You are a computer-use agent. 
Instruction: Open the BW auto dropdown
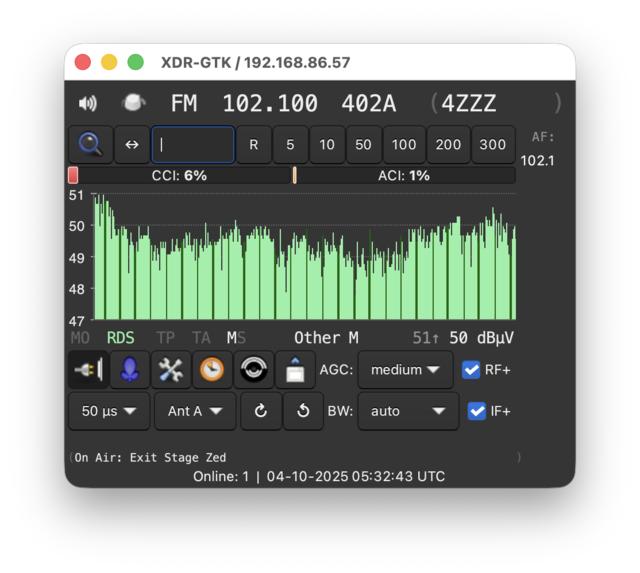click(408, 411)
